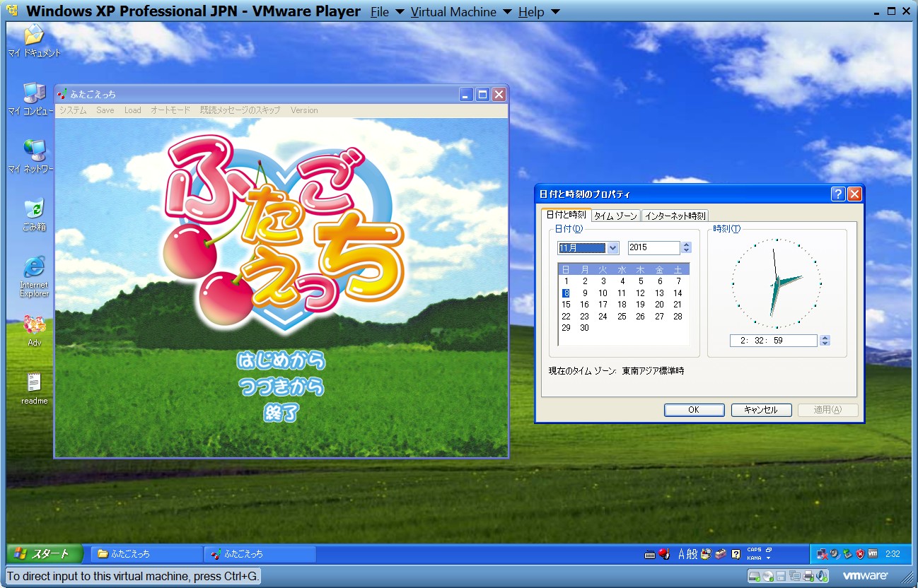
Task: Open the IME pad icon
Action: (x=706, y=554)
